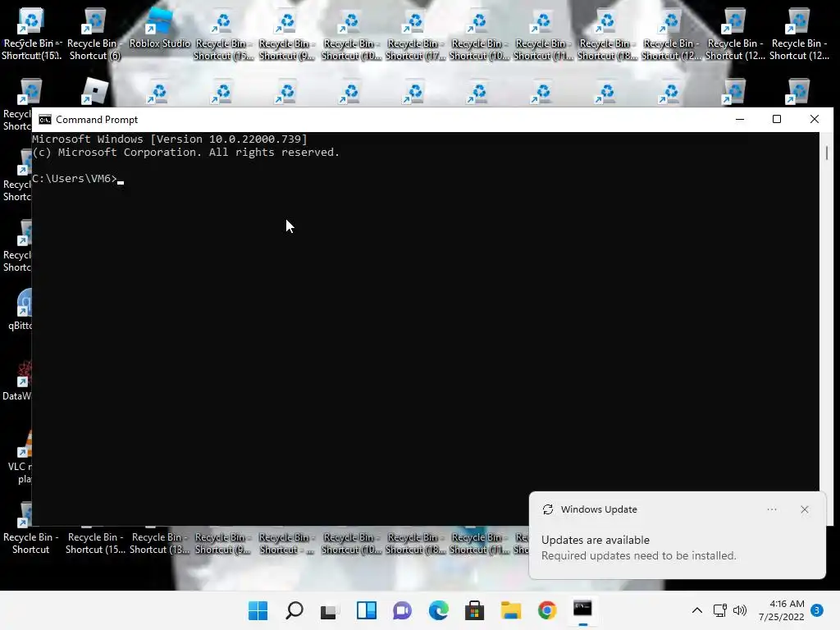Select Recycle Bin - Shortcut (13... desktop icon
The image size is (840, 630).
[159, 542]
